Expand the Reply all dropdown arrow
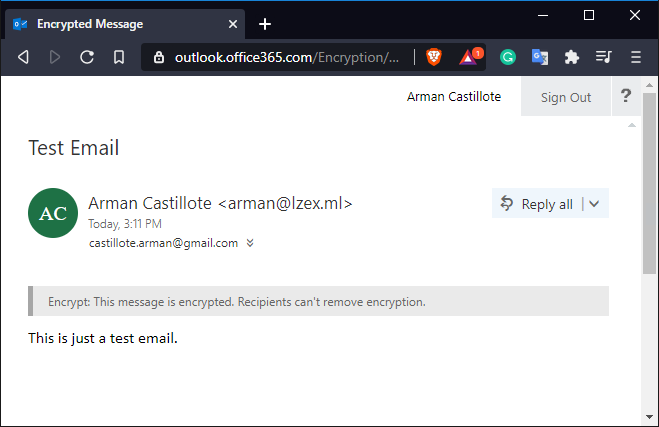This screenshot has width=659, height=427. (594, 204)
